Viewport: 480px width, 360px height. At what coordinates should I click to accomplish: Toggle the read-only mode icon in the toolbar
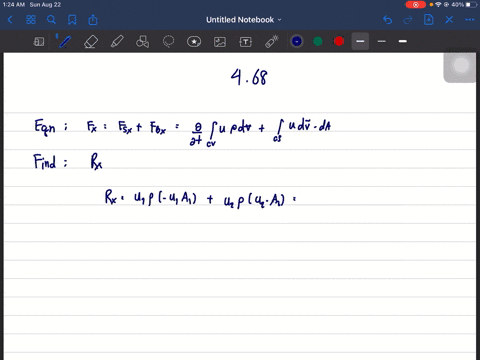[x=39, y=42]
